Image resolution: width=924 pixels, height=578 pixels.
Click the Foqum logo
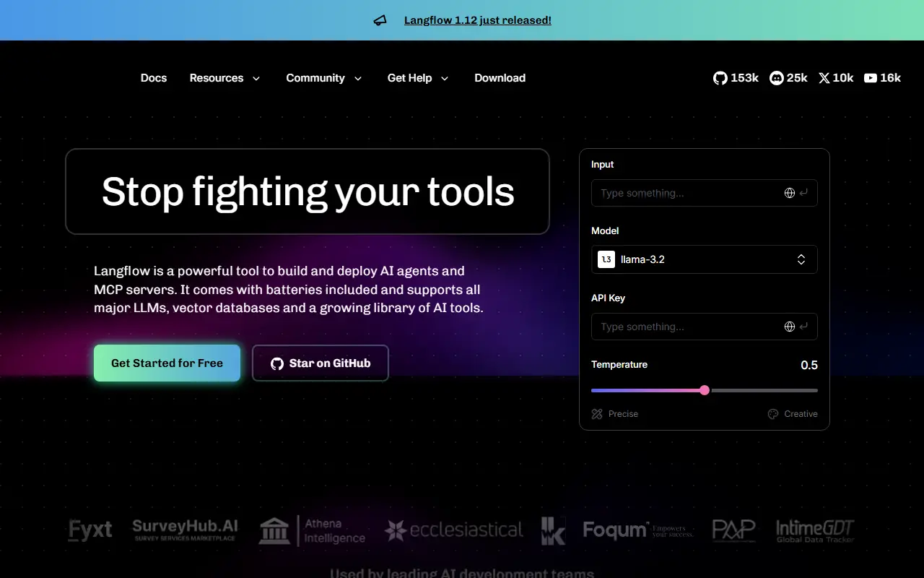coord(638,530)
